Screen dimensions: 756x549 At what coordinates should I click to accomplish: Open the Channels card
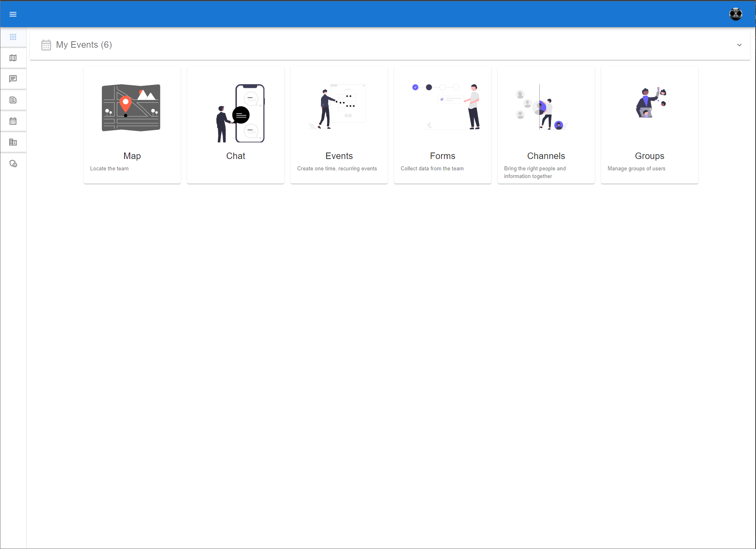pyautogui.click(x=546, y=125)
